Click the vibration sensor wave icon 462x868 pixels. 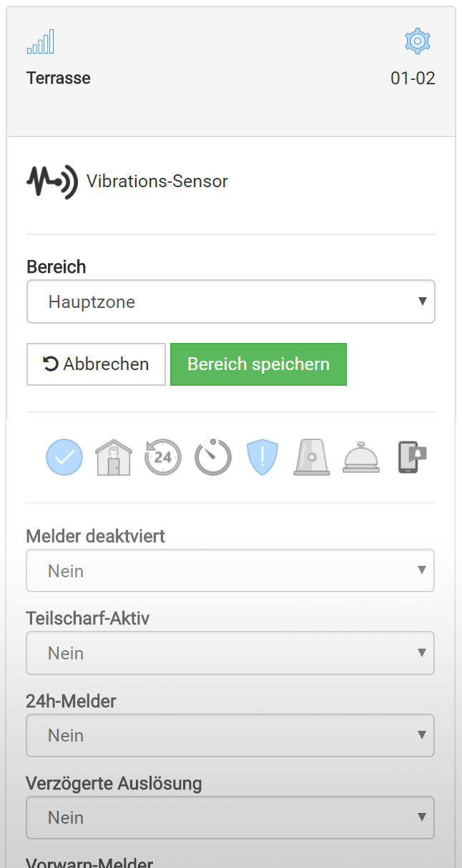click(51, 181)
